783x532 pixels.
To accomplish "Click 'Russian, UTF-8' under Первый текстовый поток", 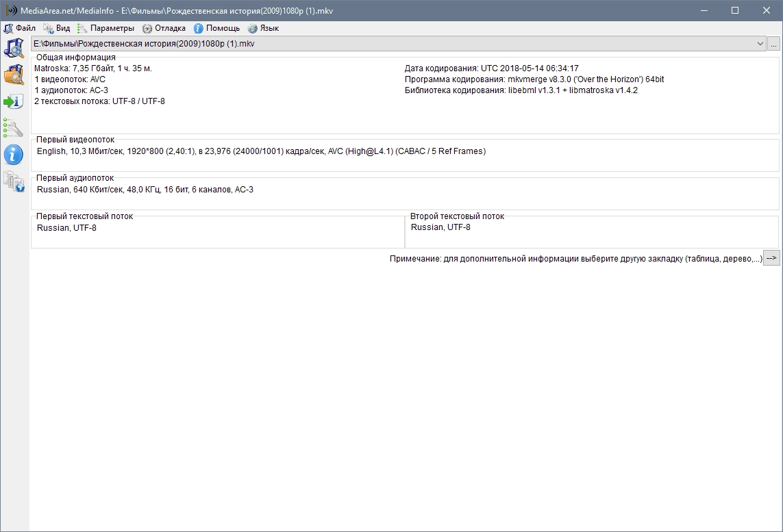I will point(66,228).
